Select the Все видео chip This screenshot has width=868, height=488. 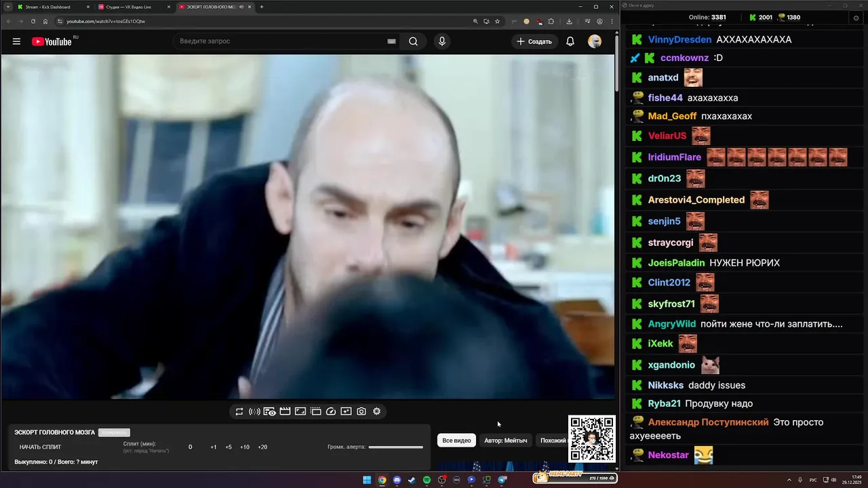point(456,441)
